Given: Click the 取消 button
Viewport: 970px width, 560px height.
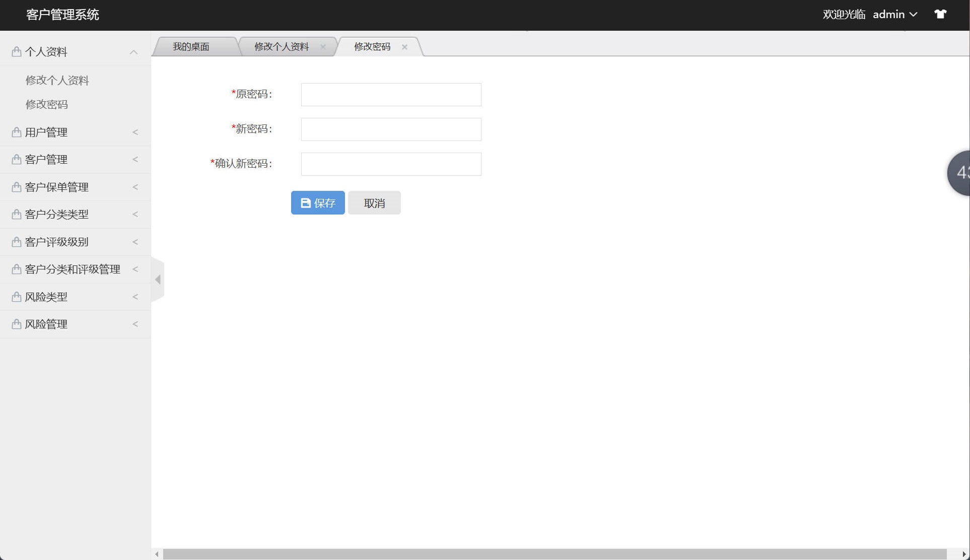Looking at the screenshot, I should (374, 203).
